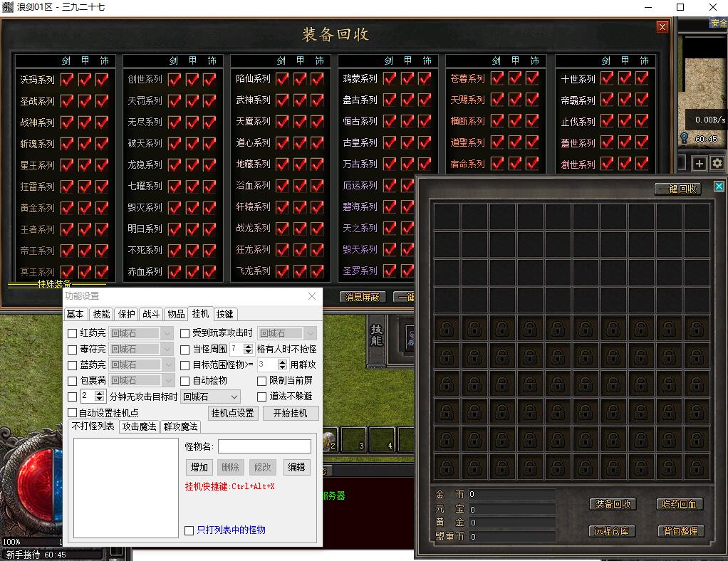Image resolution: width=728 pixels, height=561 pixels.
Task: Click the 技能 side button
Action: coord(376,335)
